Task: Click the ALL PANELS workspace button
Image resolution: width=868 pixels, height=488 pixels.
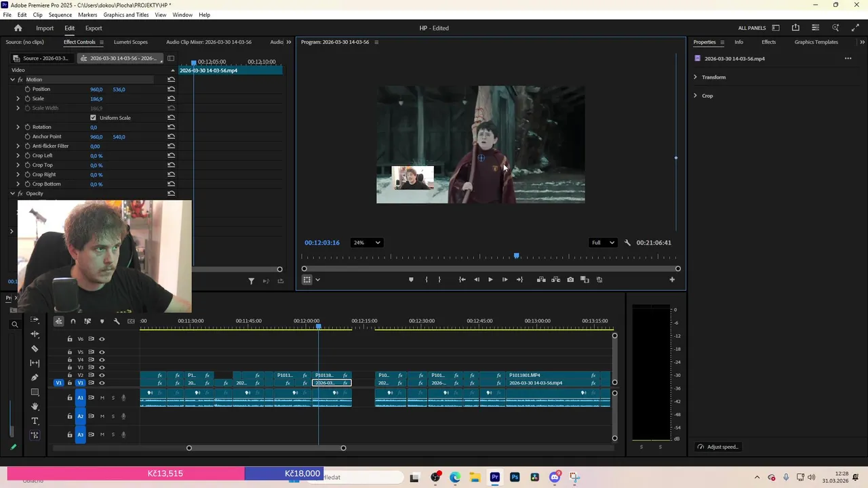Action: (x=752, y=28)
